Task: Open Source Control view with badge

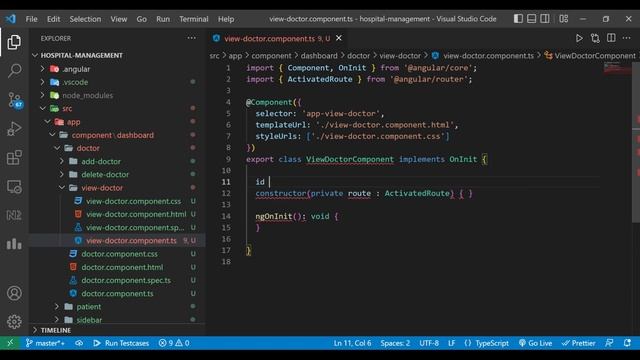Action: 15,100
